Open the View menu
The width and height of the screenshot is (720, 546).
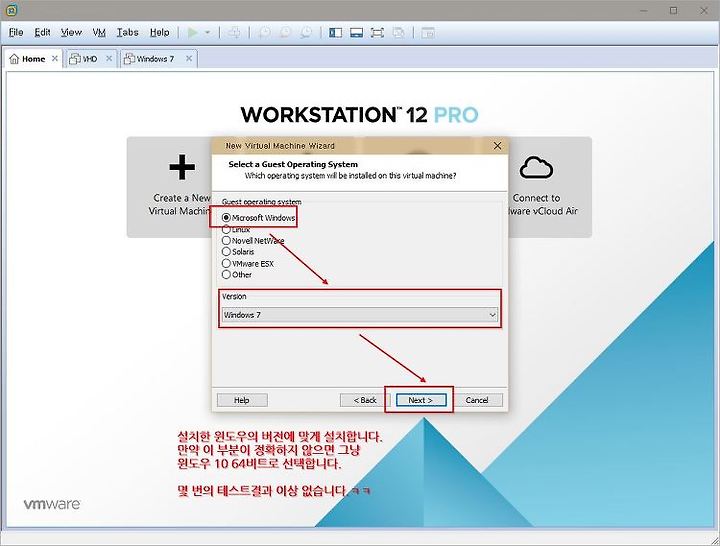71,33
